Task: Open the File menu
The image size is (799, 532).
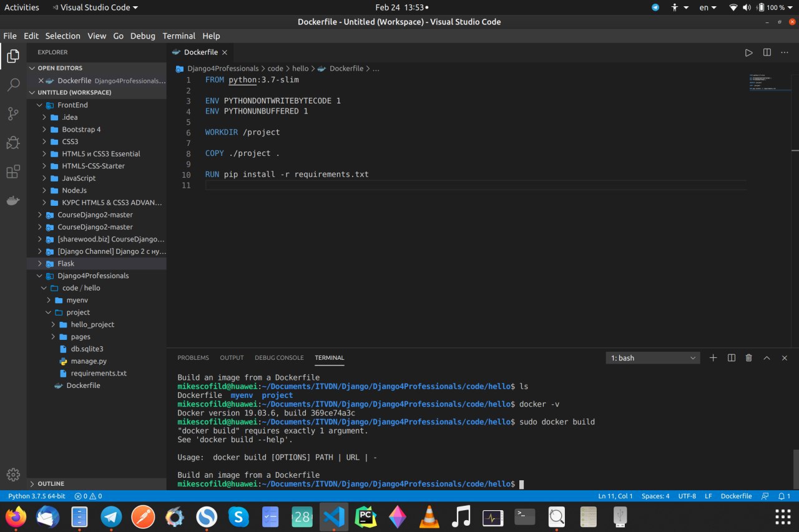Action: click(x=10, y=36)
